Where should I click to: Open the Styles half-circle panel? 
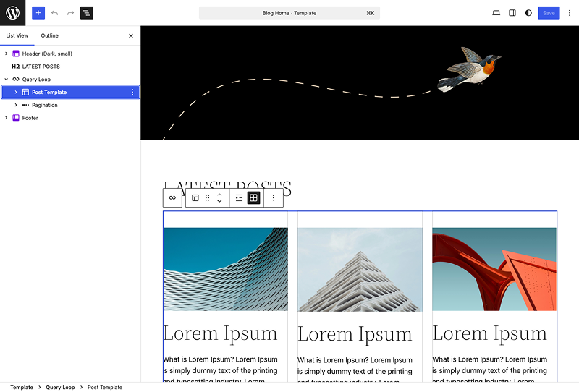(528, 13)
